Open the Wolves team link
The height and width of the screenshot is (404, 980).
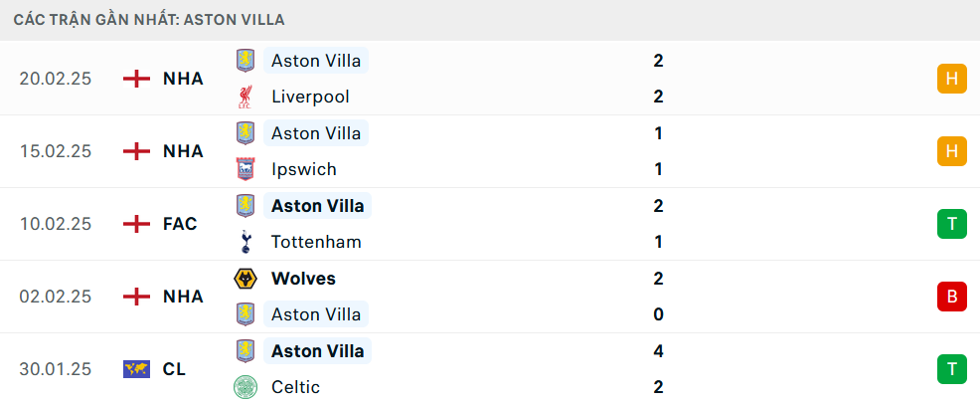tap(303, 279)
